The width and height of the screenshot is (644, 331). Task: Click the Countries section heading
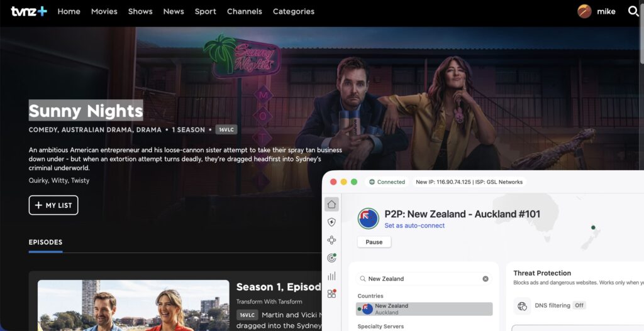coord(370,296)
